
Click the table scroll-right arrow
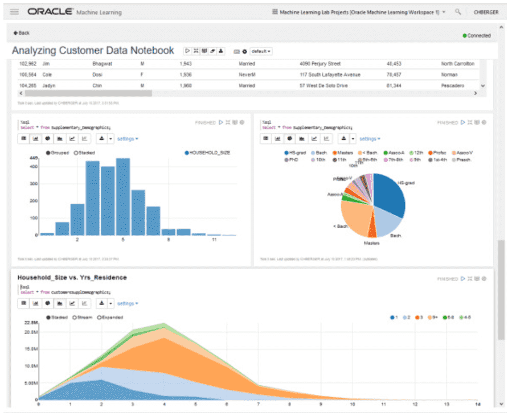tap(476, 93)
